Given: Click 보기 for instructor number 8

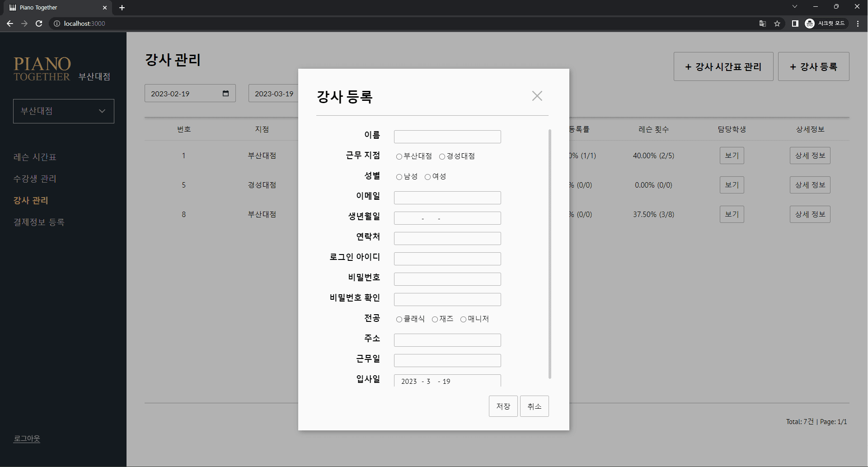Looking at the screenshot, I should [x=732, y=214].
